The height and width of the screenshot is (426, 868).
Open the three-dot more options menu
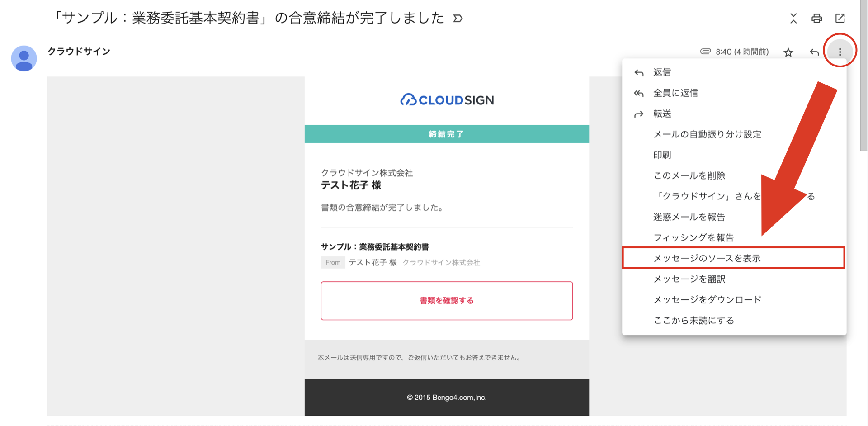click(x=840, y=52)
